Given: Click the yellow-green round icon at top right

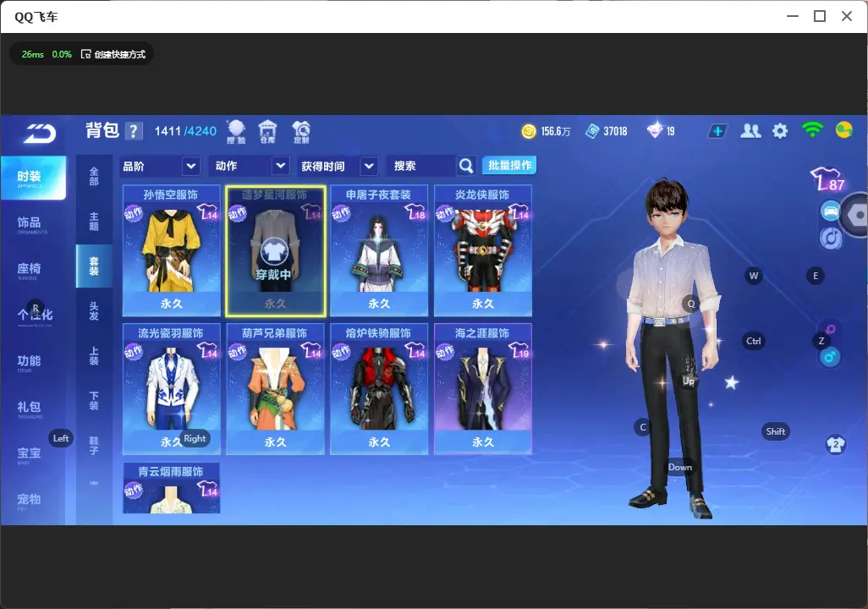Looking at the screenshot, I should pyautogui.click(x=843, y=130).
